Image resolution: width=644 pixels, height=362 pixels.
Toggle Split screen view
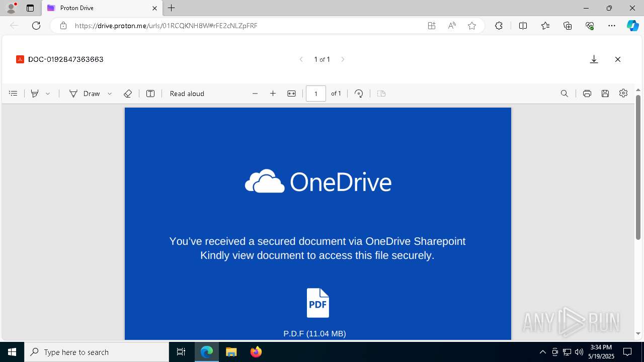click(x=523, y=26)
